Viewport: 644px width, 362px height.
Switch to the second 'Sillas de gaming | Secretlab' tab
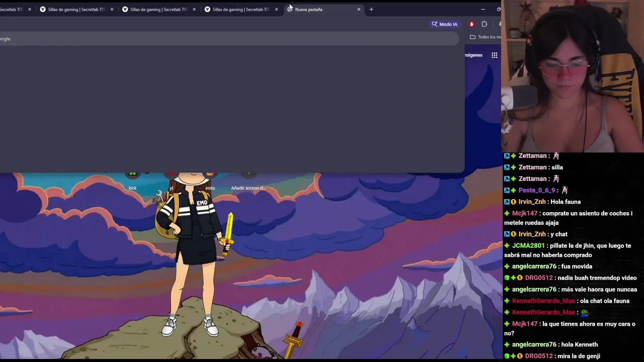click(x=76, y=9)
